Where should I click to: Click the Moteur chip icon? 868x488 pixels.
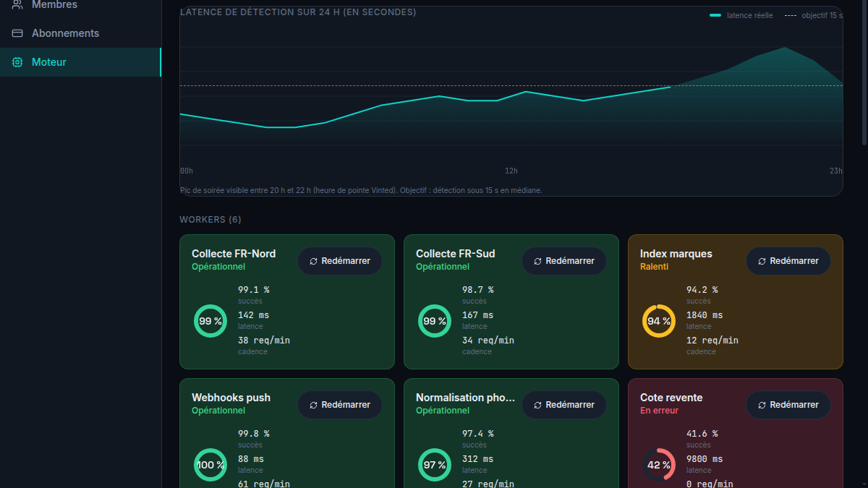click(17, 62)
